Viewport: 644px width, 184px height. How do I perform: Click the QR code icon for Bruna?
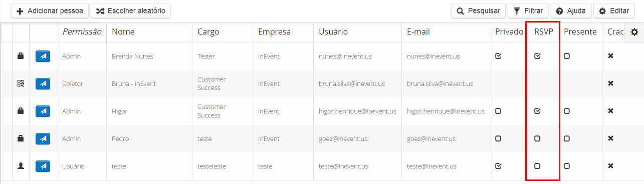pos(21,83)
